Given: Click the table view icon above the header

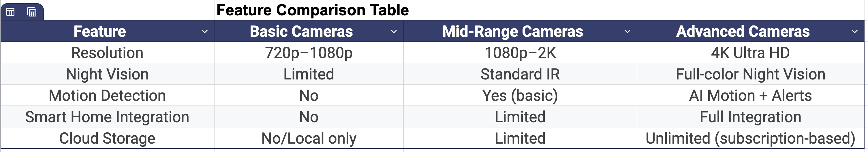Looking at the screenshot, I should [x=10, y=12].
